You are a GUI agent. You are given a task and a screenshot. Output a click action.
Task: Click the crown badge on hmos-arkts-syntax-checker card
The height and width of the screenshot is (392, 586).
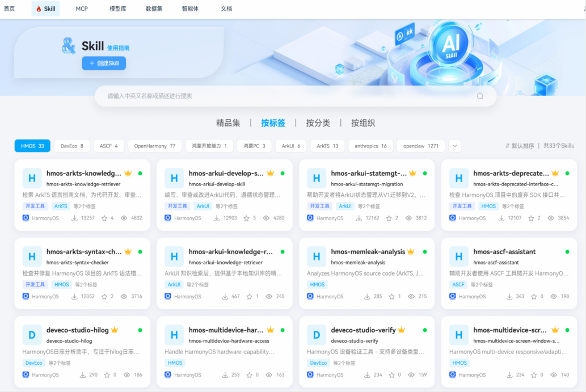point(128,251)
